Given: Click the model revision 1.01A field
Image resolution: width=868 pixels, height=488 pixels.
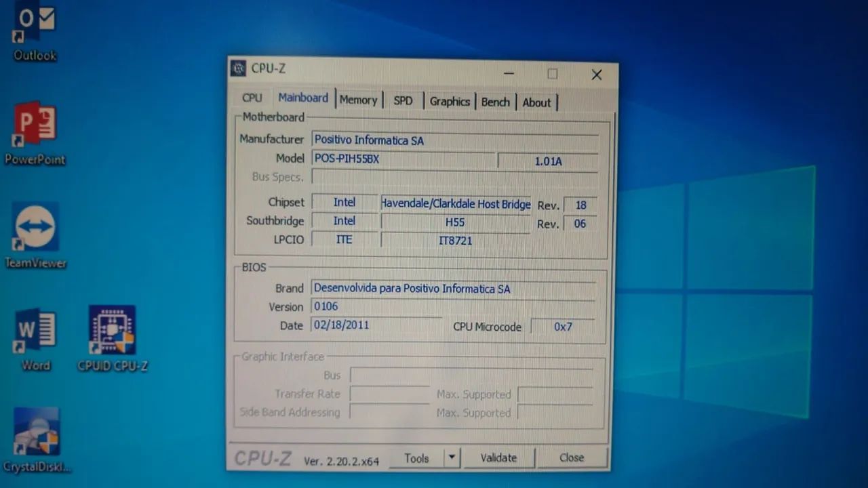Looking at the screenshot, I should (548, 161).
